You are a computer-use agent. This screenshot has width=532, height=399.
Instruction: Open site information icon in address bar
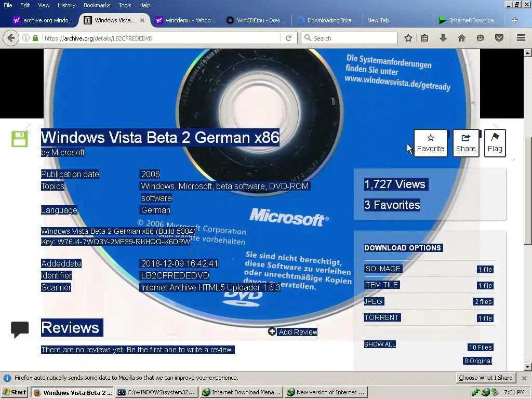coord(26,38)
